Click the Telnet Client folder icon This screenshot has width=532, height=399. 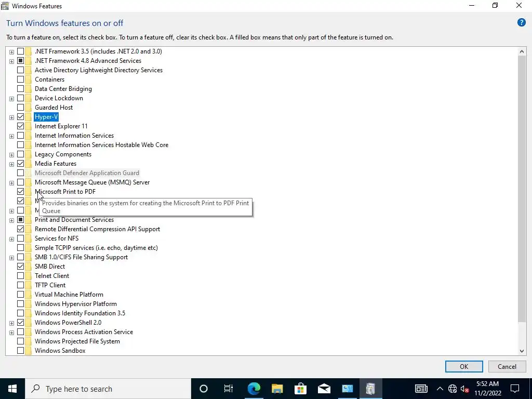[x=28, y=276]
